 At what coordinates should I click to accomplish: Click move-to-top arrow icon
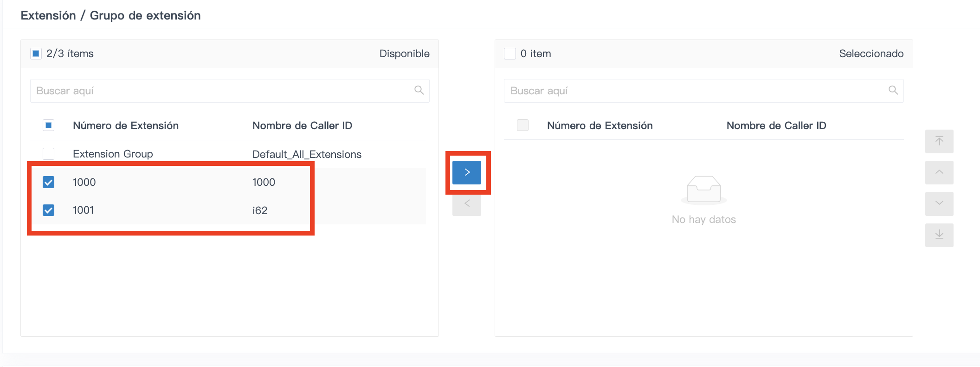click(939, 141)
